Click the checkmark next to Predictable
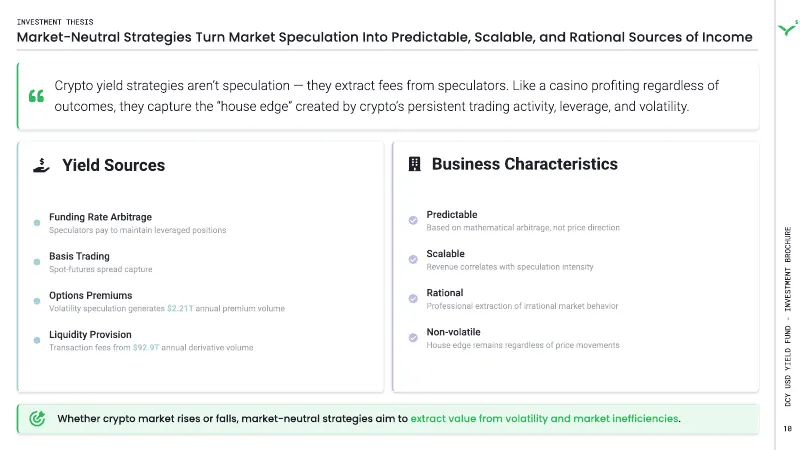800x450 pixels. click(x=413, y=220)
